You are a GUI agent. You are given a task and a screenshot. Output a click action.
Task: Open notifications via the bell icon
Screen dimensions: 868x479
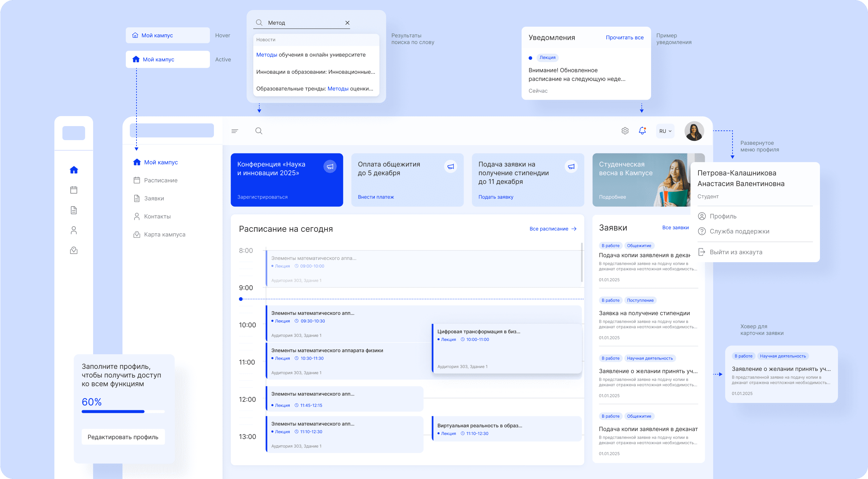[x=642, y=131]
